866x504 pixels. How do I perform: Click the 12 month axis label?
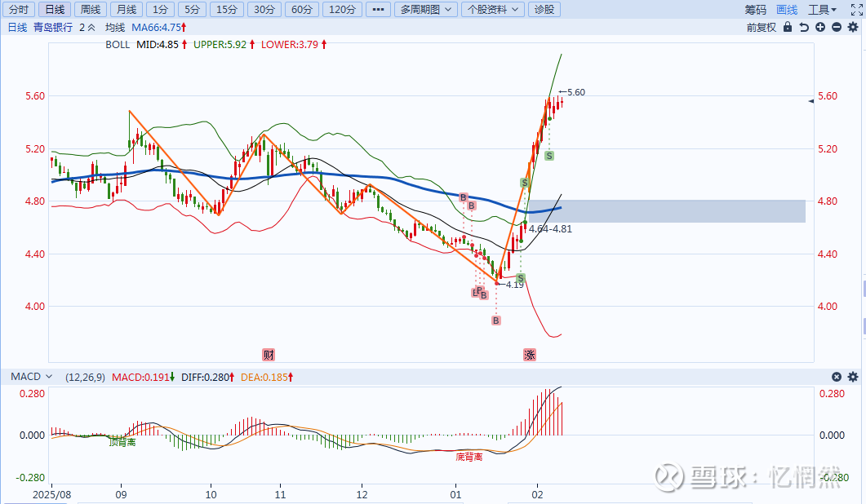(362, 494)
